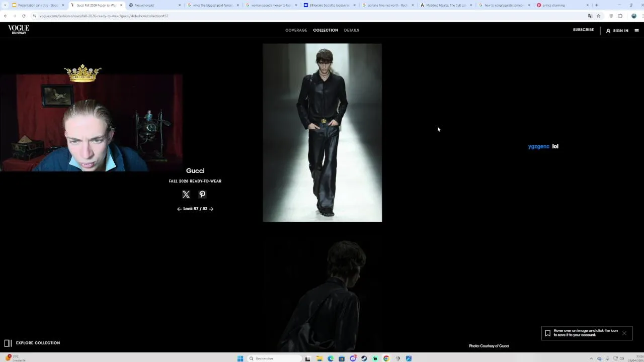
Task: Switch to the prince charming Pinterest tab
Action: (x=563, y=5)
